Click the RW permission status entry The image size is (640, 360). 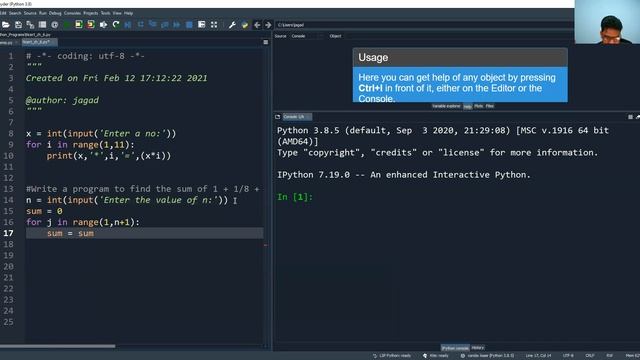(x=609, y=356)
